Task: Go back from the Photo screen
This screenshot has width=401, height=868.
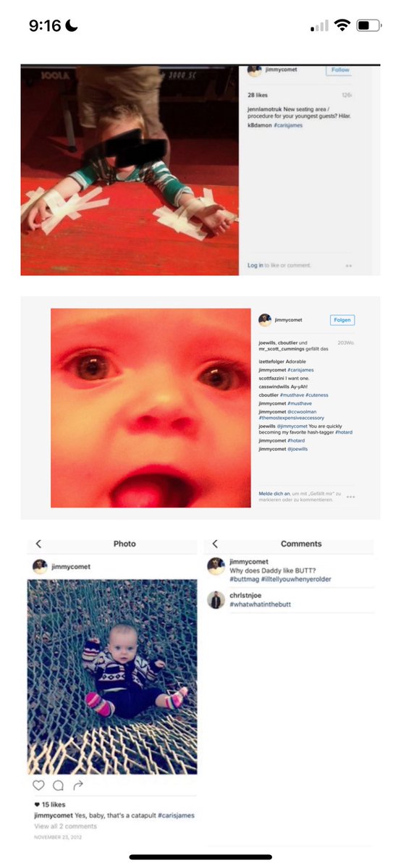Action: (x=38, y=544)
